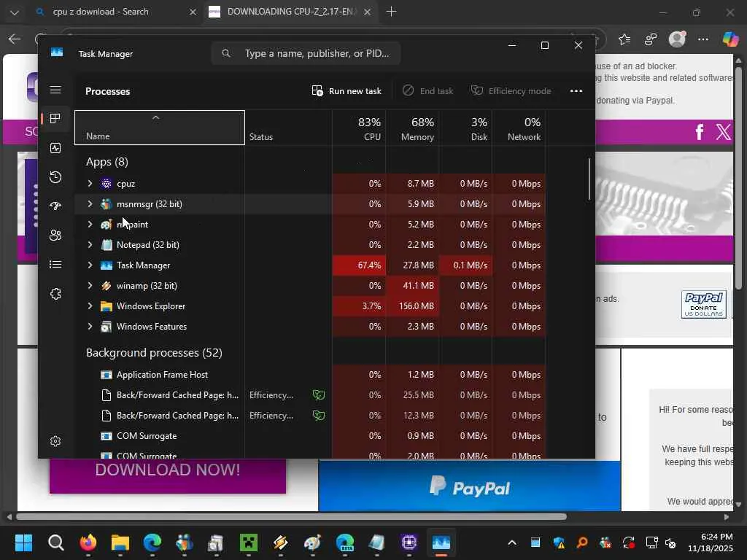Open Minecraft from the taskbar
Image resolution: width=747 pixels, height=560 pixels.
point(249,542)
